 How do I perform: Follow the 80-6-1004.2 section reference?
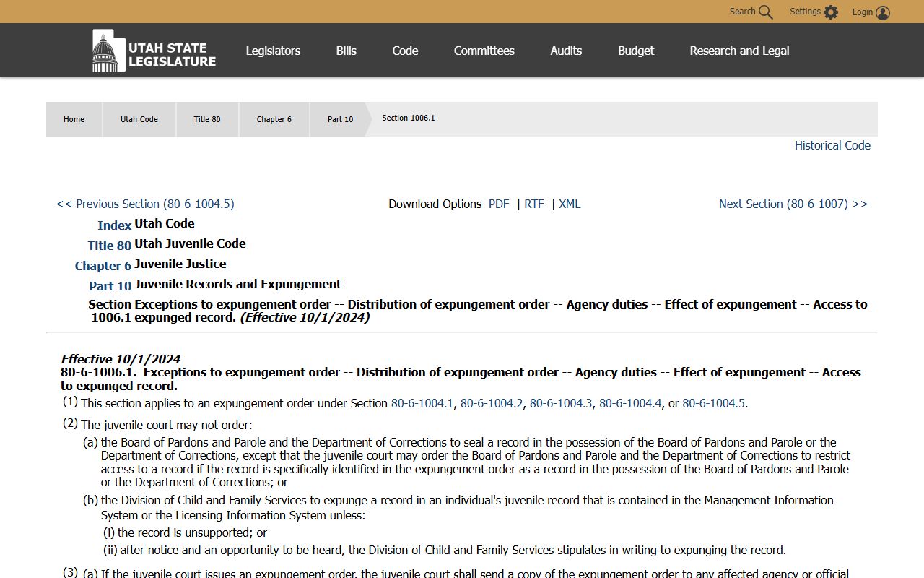(x=492, y=403)
